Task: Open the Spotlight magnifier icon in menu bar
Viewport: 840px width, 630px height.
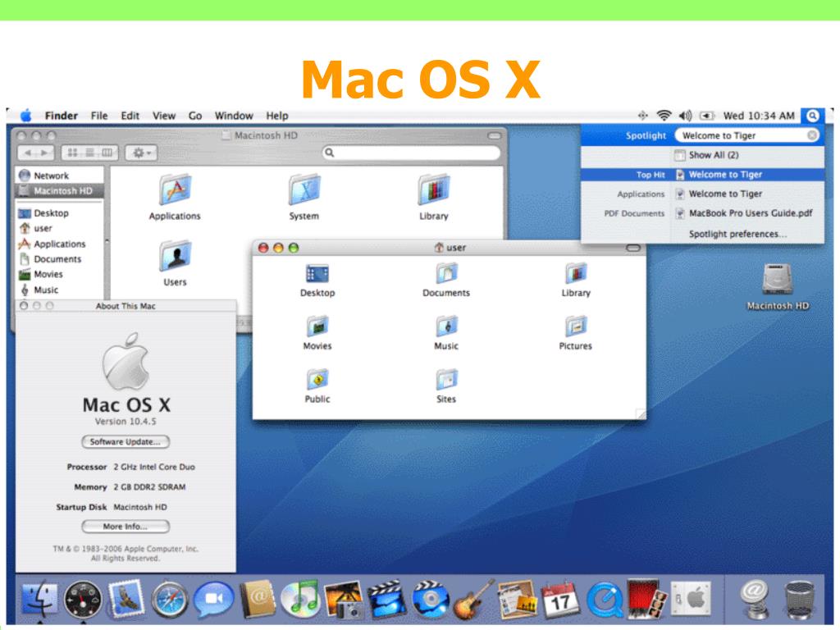Action: pos(812,116)
